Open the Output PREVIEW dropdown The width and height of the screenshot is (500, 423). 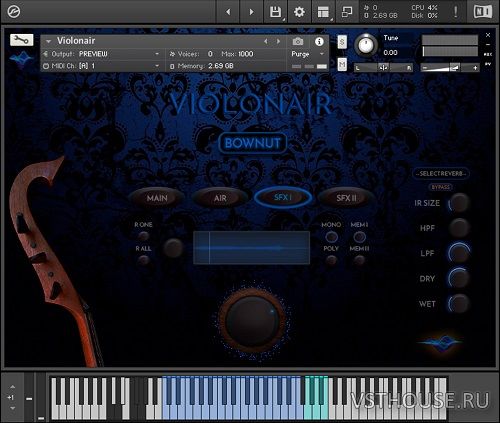(x=157, y=54)
